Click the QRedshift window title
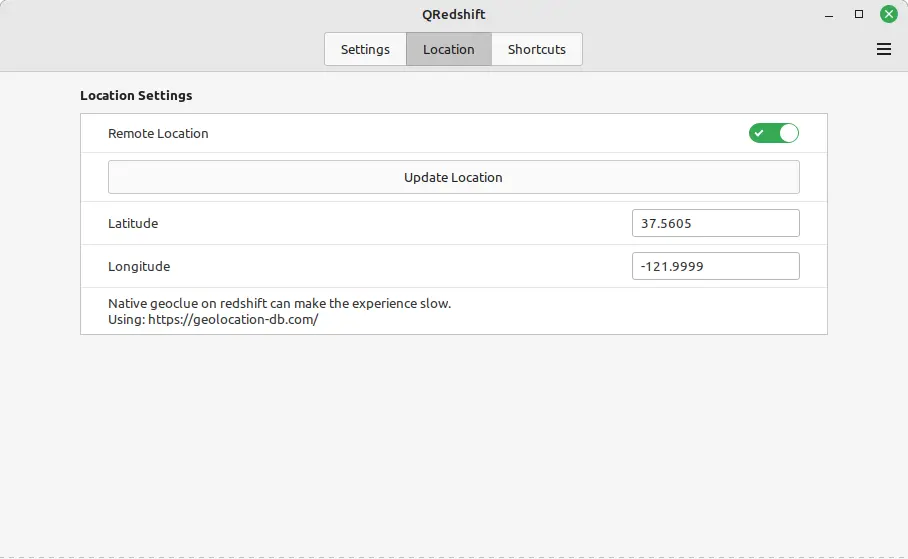Image resolution: width=908 pixels, height=559 pixels. (454, 15)
